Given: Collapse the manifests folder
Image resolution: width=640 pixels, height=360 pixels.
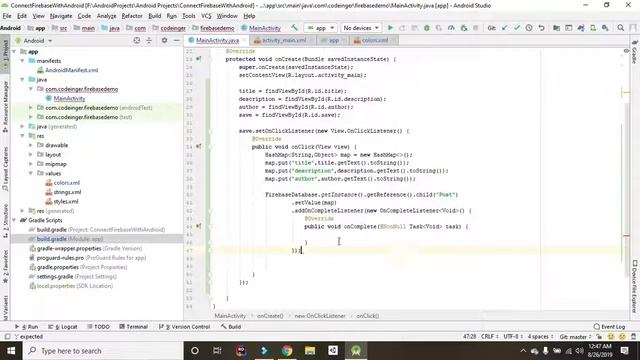Looking at the screenshot, I should click(22, 60).
